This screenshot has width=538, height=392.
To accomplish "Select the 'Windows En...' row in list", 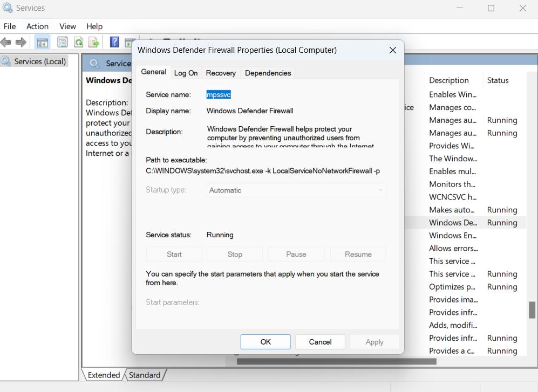I will click(453, 235).
